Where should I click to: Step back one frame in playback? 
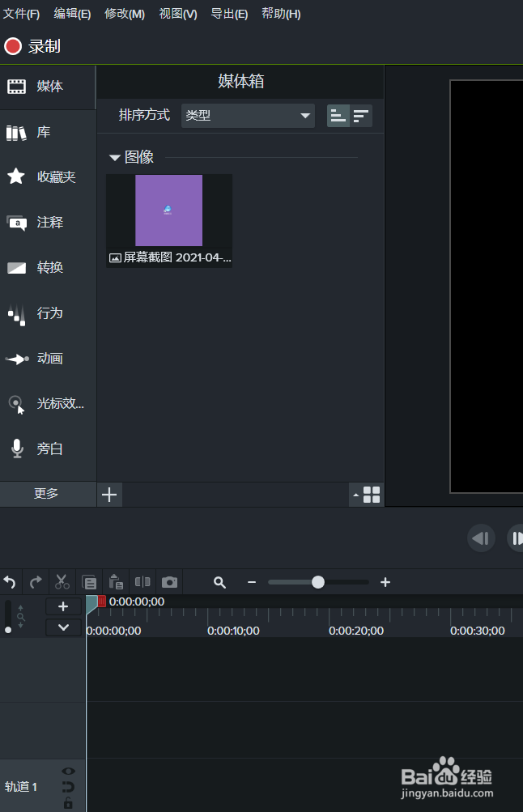tap(481, 538)
